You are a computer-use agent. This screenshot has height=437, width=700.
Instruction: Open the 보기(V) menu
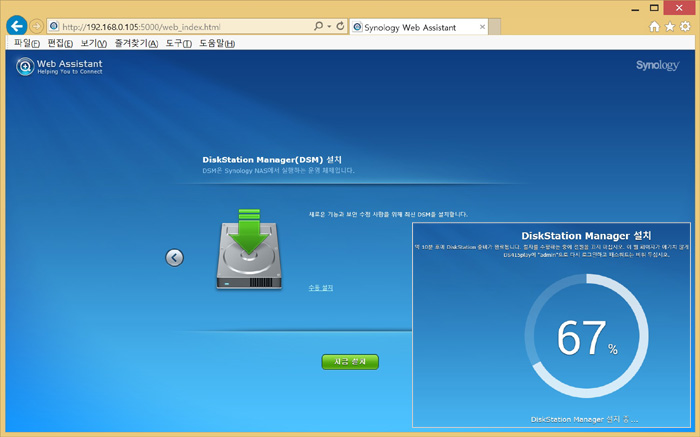click(x=93, y=43)
